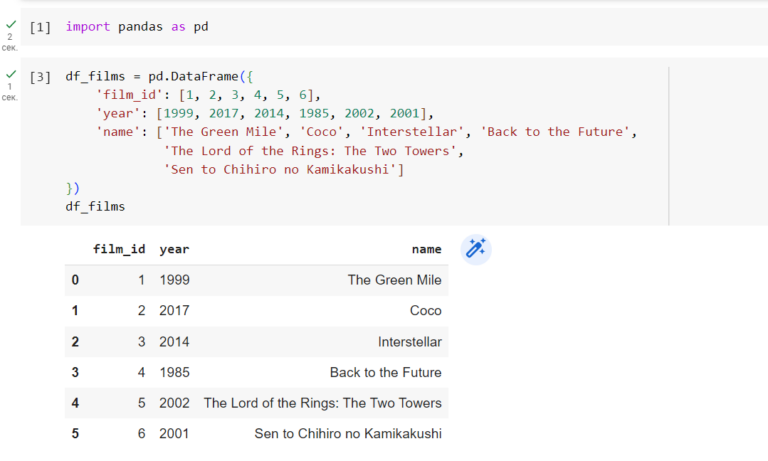Click the 'Coco' table cell
The width and height of the screenshot is (768, 461).
pyautogui.click(x=425, y=311)
